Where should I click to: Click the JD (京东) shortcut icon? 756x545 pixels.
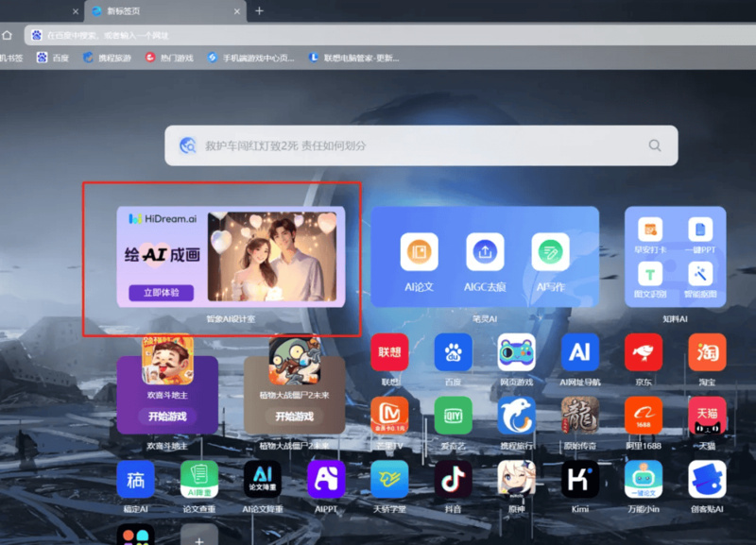[x=644, y=352]
